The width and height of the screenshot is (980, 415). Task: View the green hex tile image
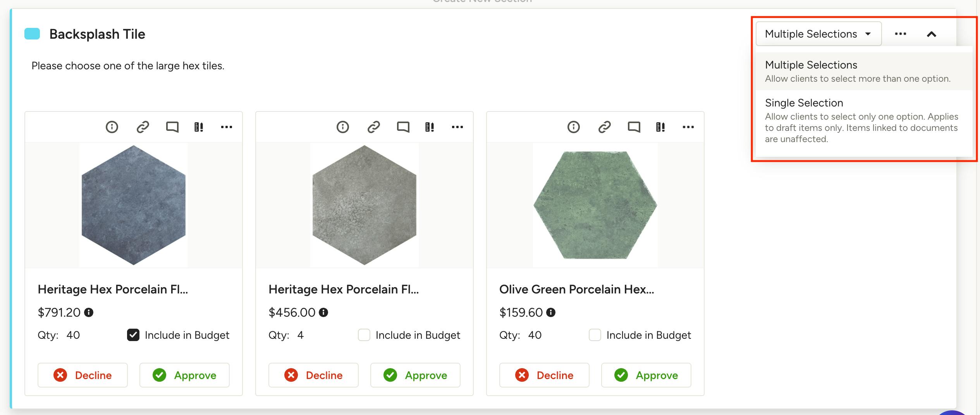click(x=595, y=205)
